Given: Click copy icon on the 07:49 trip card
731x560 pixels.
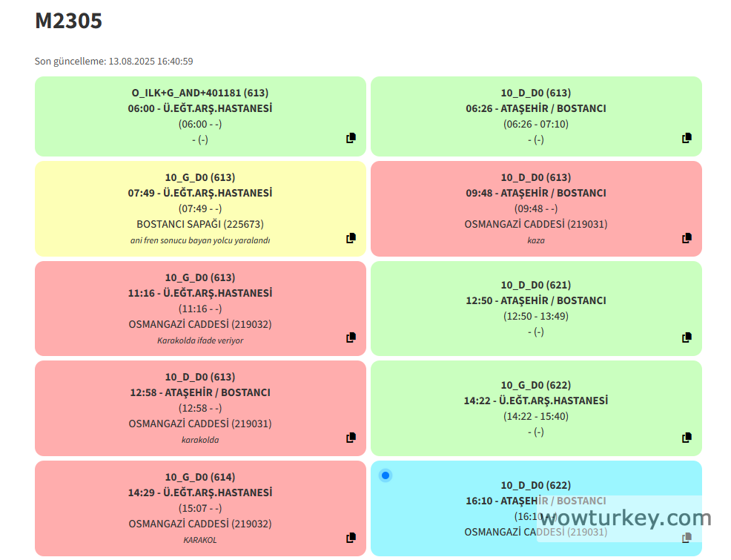Looking at the screenshot, I should coord(351,238).
